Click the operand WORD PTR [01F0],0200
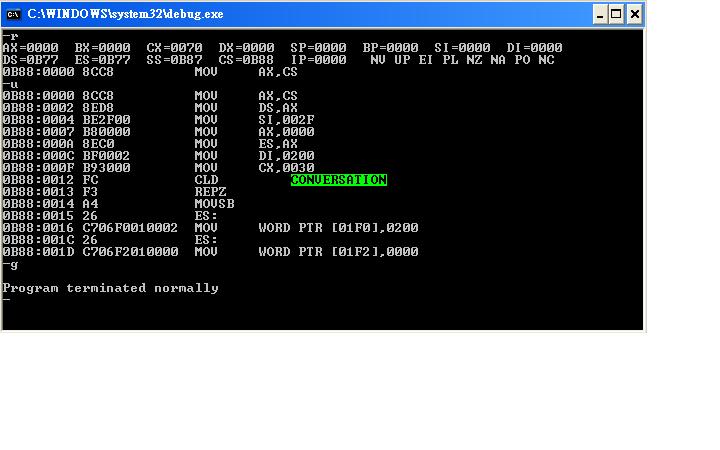 [338, 228]
